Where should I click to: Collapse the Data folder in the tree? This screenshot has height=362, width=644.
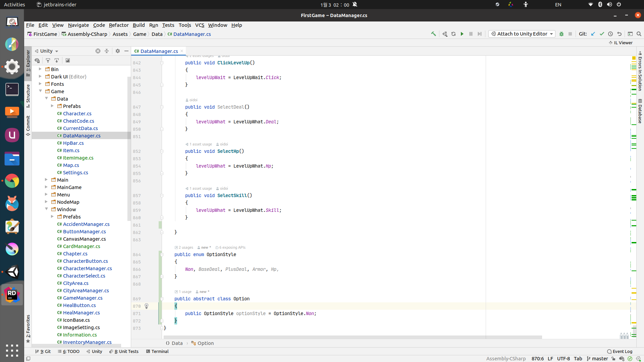[46, 99]
